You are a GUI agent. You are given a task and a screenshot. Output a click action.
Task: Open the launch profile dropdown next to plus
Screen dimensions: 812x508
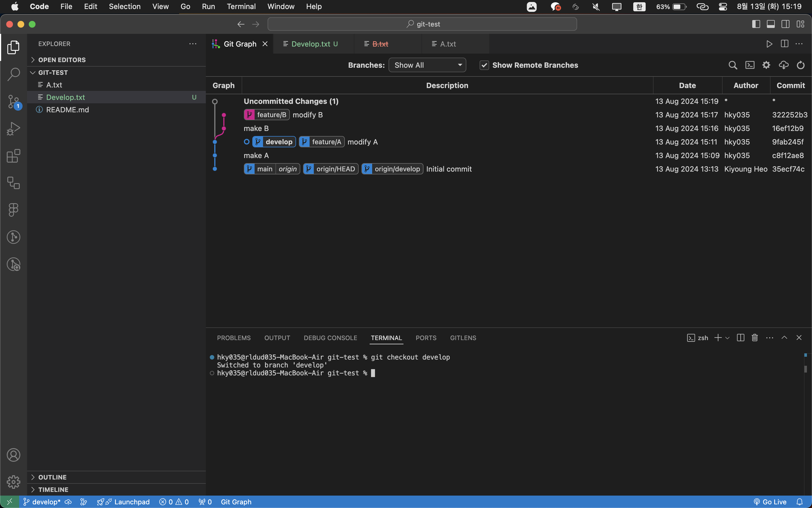point(727,338)
